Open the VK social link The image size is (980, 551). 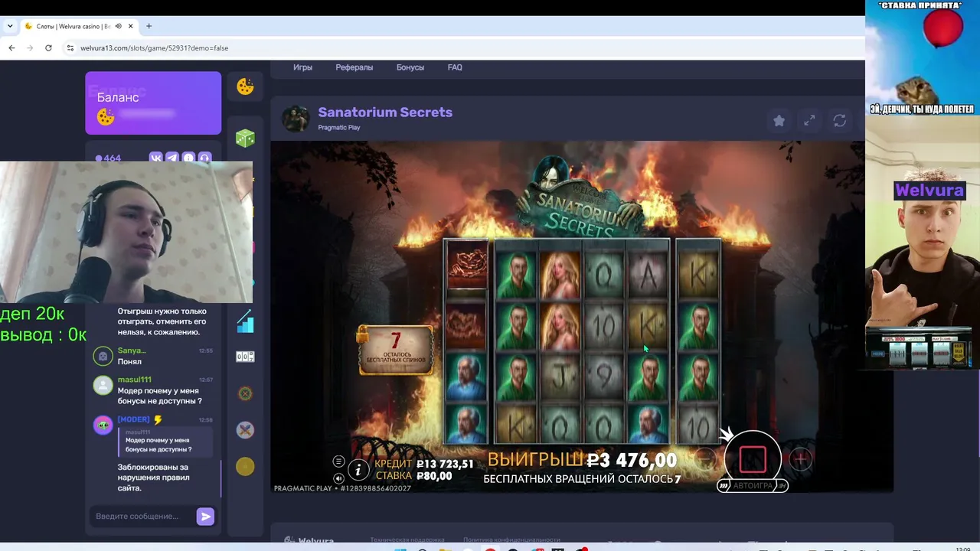tap(156, 158)
